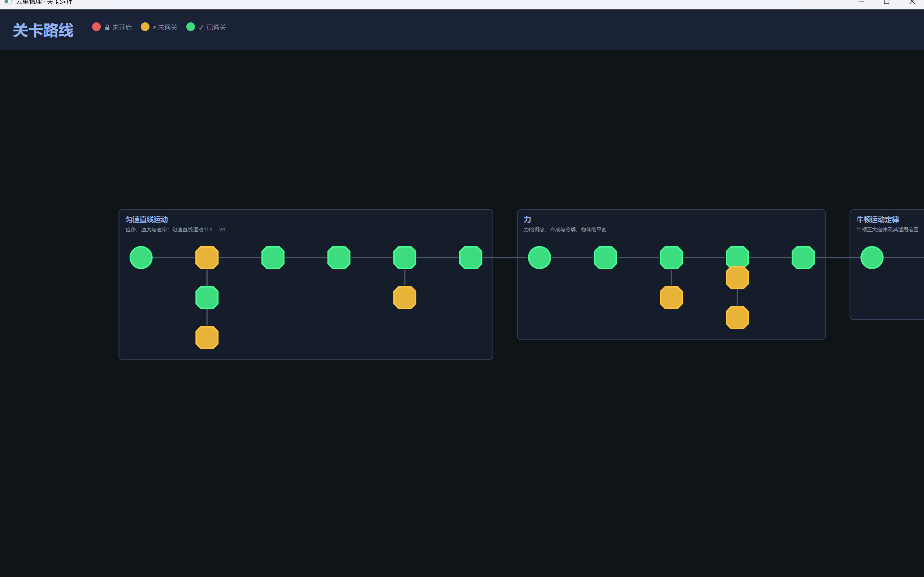924x577 pixels.
Task: Click the 力的概念、合成与分解 description text
Action: point(565,230)
